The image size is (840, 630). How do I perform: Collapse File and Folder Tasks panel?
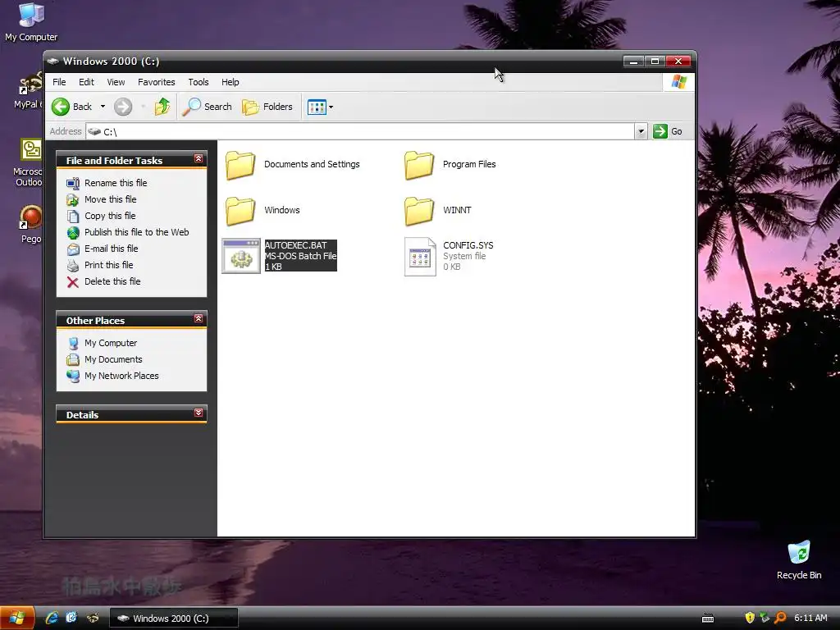coord(199,158)
